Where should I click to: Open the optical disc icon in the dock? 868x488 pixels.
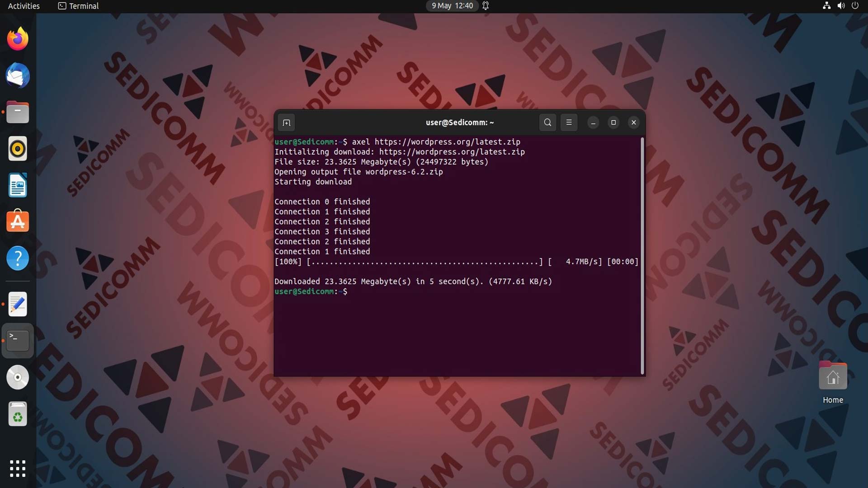18,377
